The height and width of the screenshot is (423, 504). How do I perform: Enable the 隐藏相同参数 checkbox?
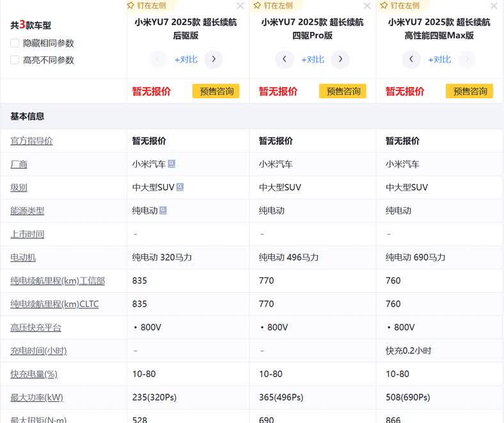tap(15, 43)
